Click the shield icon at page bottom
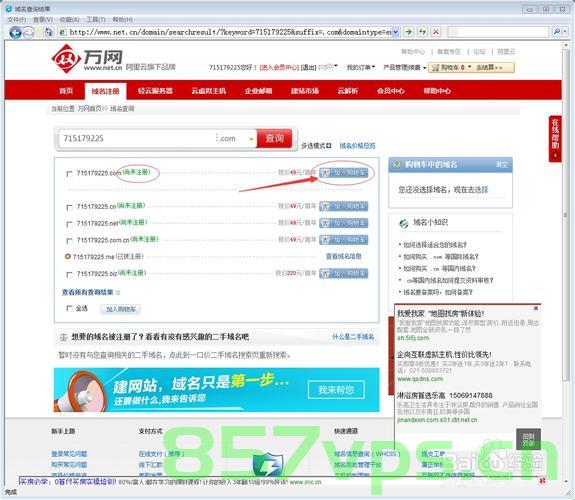 click(x=268, y=465)
